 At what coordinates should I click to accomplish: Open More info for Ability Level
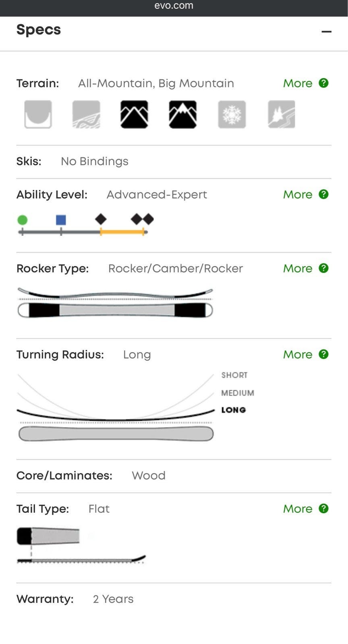click(298, 194)
